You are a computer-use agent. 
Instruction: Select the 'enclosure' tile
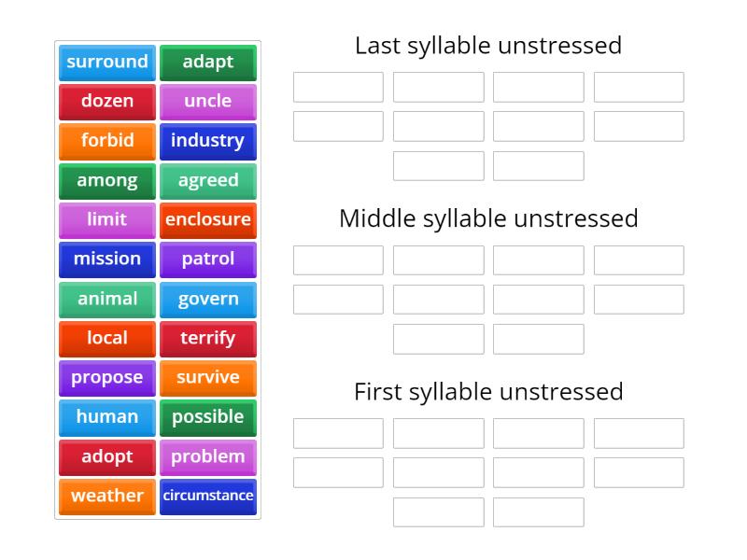click(207, 220)
